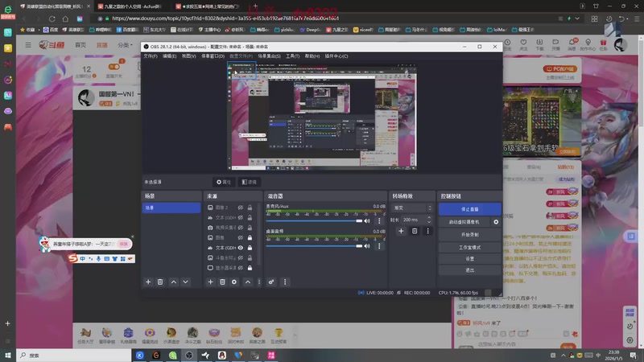Set 桌面音频 volume slider

[314, 246]
